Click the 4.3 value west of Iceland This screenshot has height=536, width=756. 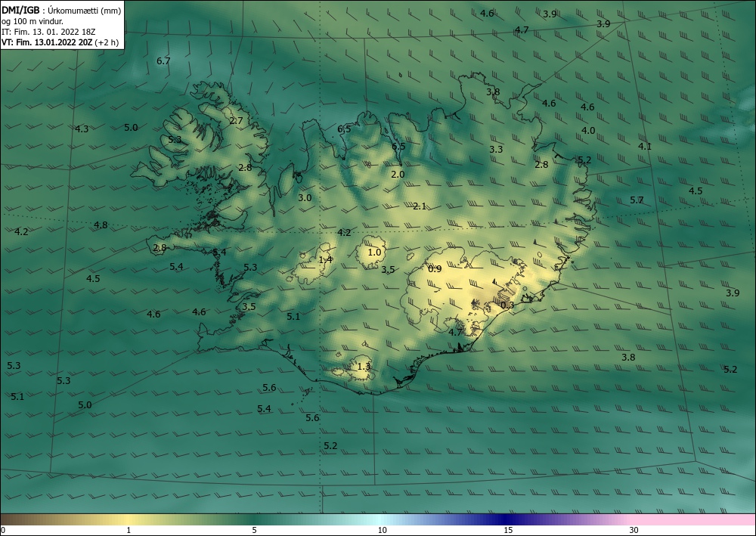pyautogui.click(x=82, y=129)
